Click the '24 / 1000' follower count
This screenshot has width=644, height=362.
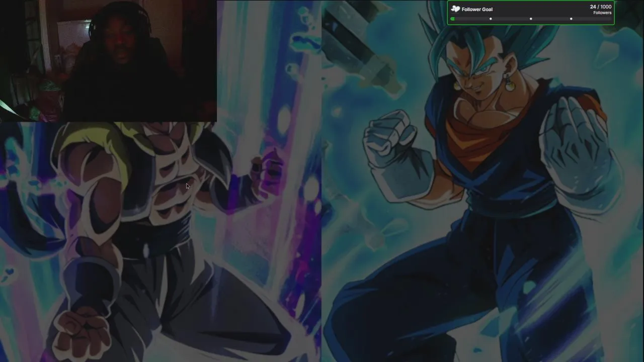(601, 7)
